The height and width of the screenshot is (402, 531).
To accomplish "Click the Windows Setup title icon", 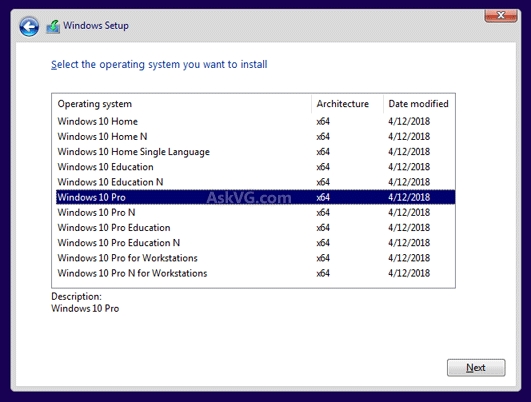I will [x=53, y=26].
